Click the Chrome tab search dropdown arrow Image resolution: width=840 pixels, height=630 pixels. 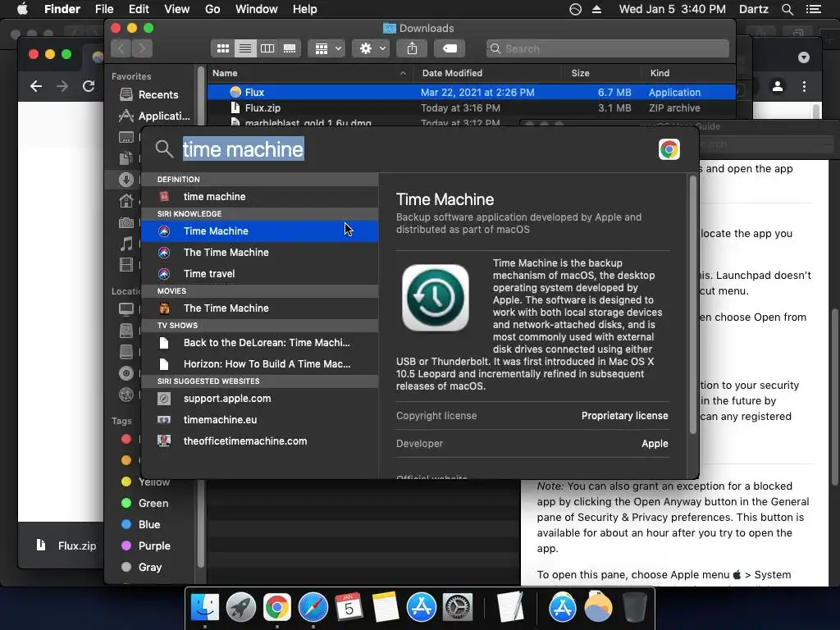(804, 57)
